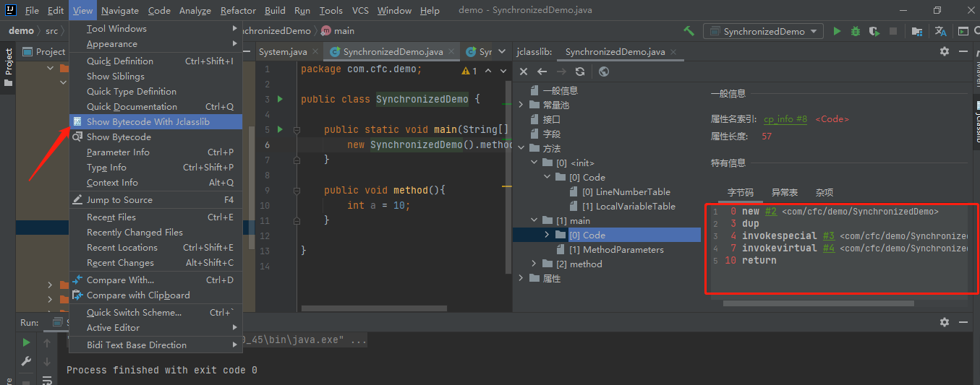The height and width of the screenshot is (385, 980).
Task: Run with Coverage using the shield icon
Action: [874, 31]
